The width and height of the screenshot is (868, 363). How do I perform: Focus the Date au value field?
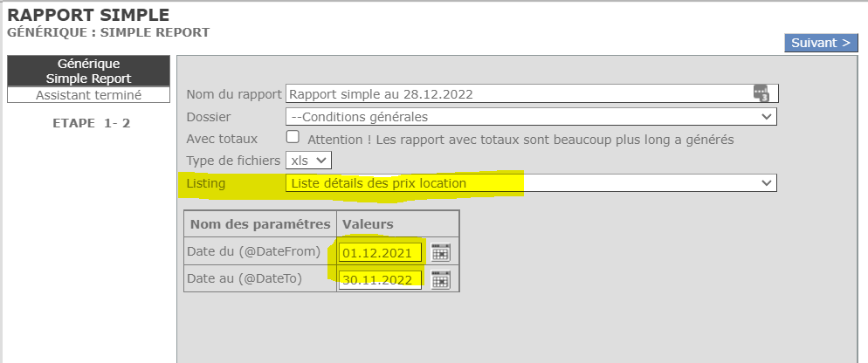(382, 280)
